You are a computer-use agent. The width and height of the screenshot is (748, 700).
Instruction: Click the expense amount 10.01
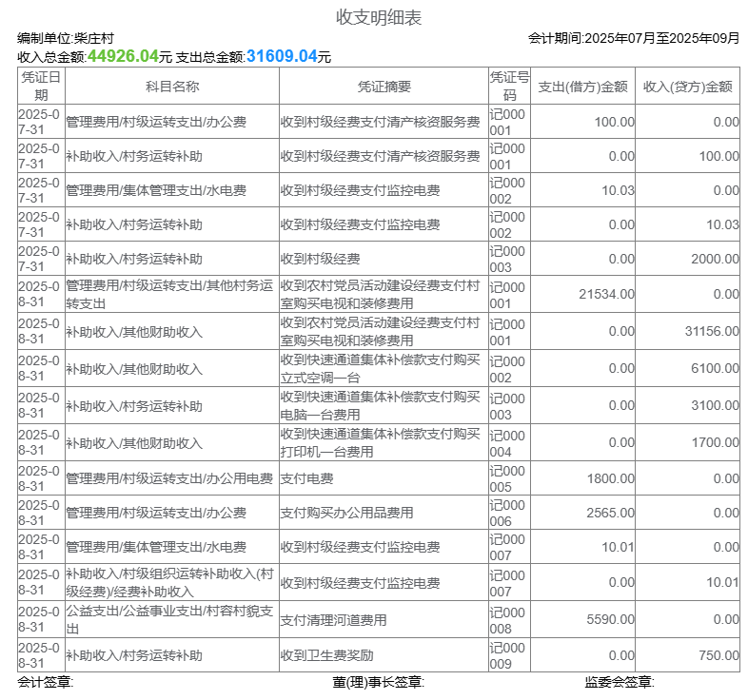[618, 548]
